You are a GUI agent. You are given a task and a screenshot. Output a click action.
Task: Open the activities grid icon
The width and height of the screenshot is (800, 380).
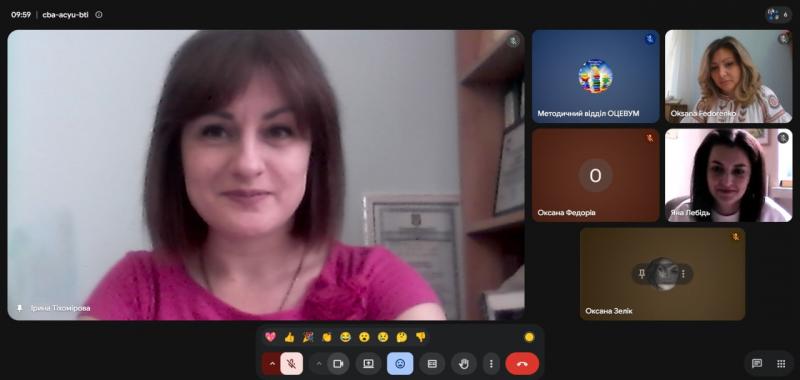point(781,364)
